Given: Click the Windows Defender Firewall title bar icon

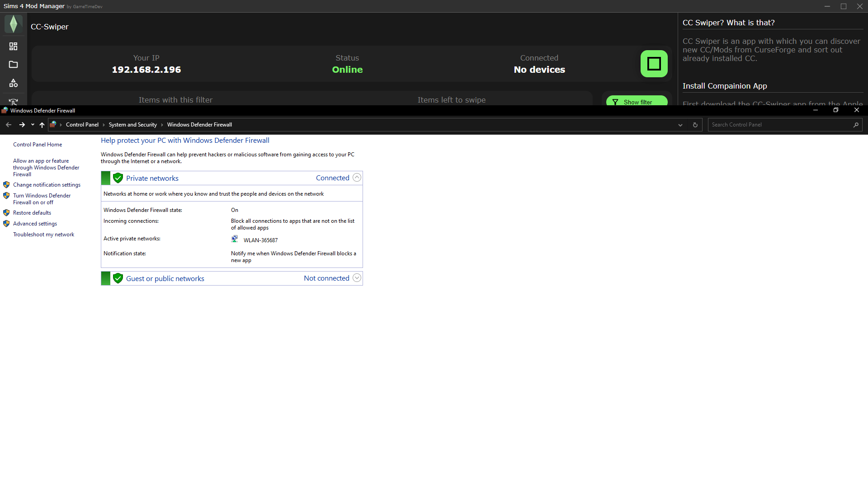Looking at the screenshot, I should (x=5, y=110).
